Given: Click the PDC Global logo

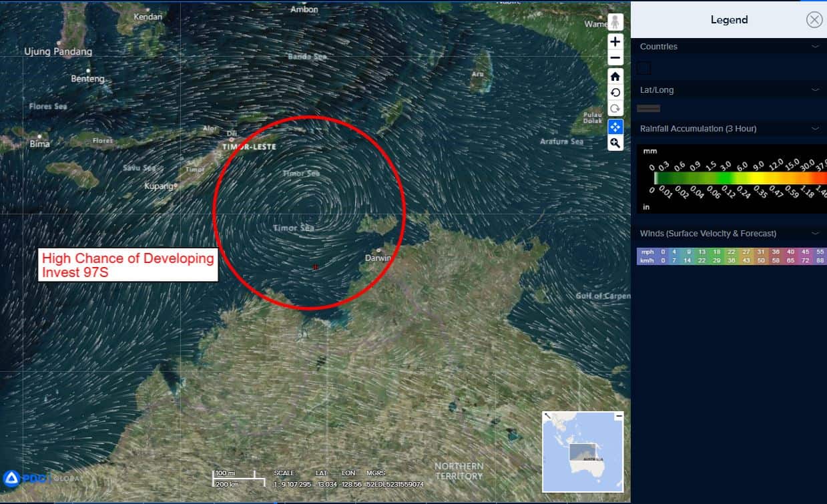Looking at the screenshot, I should 40,478.
